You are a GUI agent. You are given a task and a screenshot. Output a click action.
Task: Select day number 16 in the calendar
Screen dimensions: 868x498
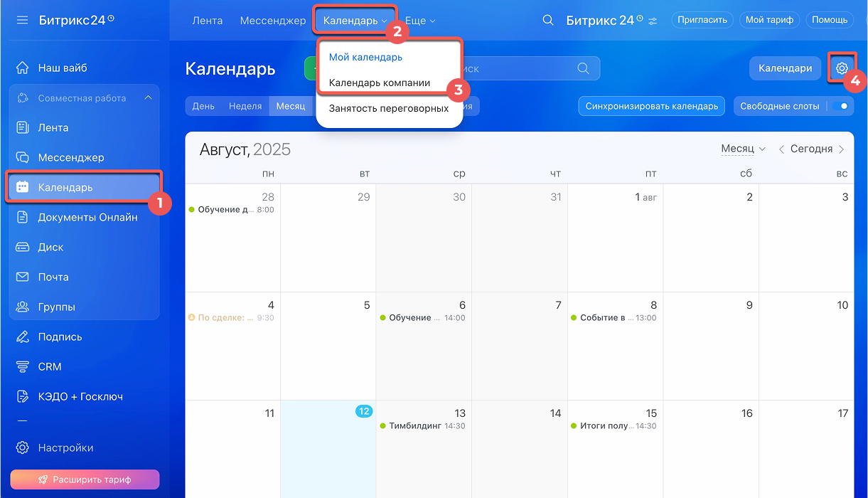(746, 413)
